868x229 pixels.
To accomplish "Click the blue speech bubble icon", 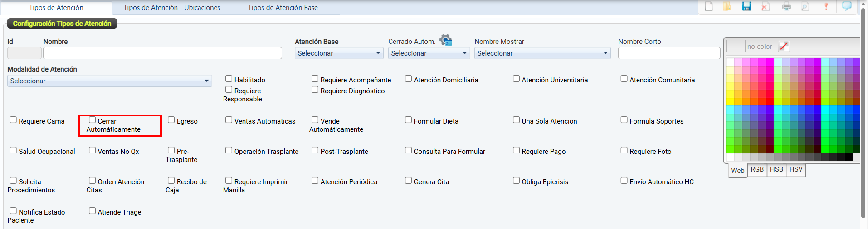I will (847, 6).
